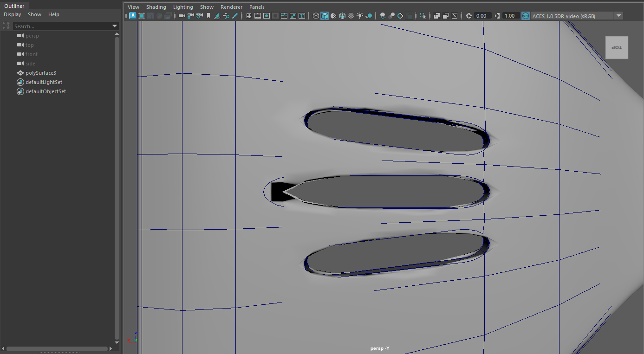Toggle 2D pan/zoom icon
This screenshot has width=644, height=354.
coord(226,16)
